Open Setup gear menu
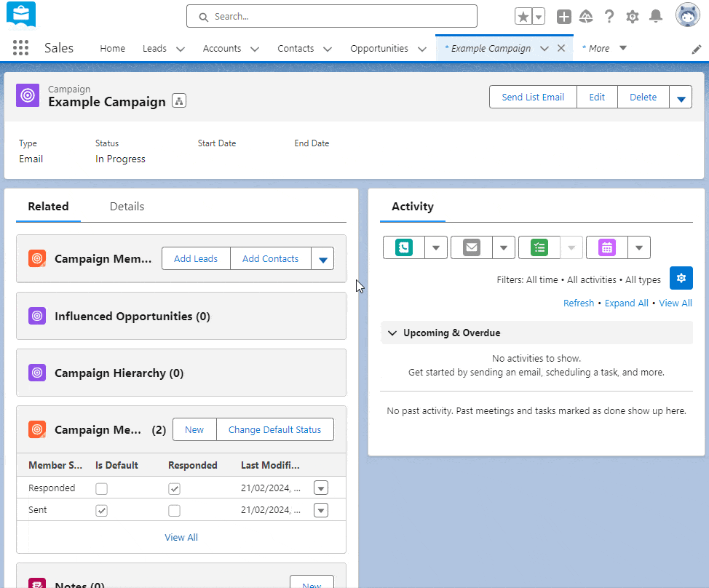 coord(632,17)
